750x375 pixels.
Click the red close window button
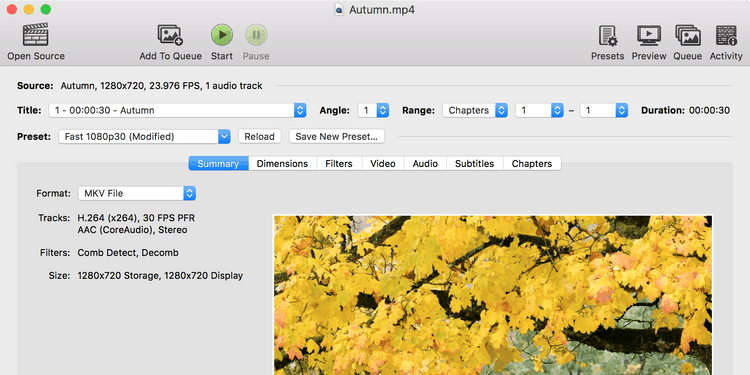12,10
